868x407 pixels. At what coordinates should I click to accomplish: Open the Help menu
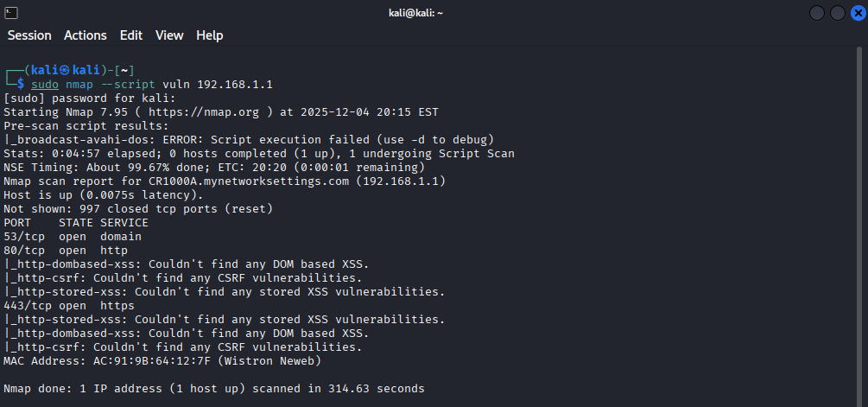pyautogui.click(x=209, y=35)
